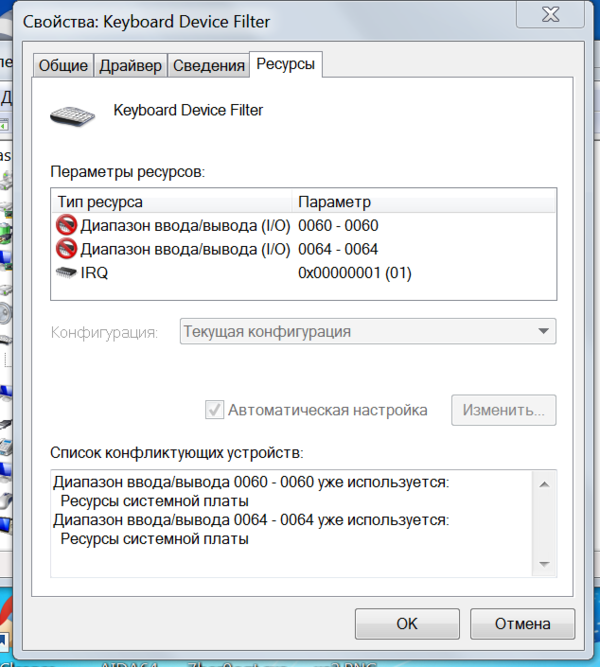Screen dimensions: 600x667
Task: Open the Сведения tab
Action: point(209,66)
